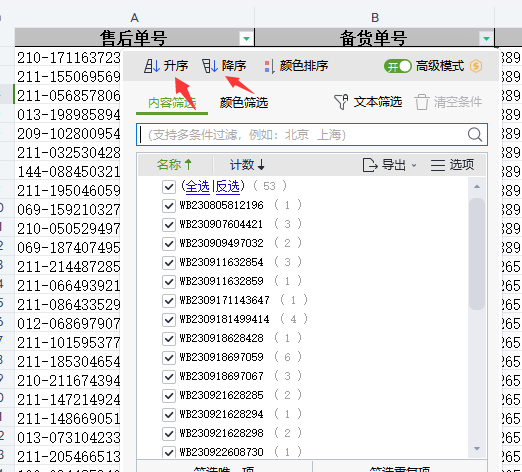Select cell 211-155069569
Image resolution: width=522 pixels, height=472 pixels.
pyautogui.click(x=68, y=77)
